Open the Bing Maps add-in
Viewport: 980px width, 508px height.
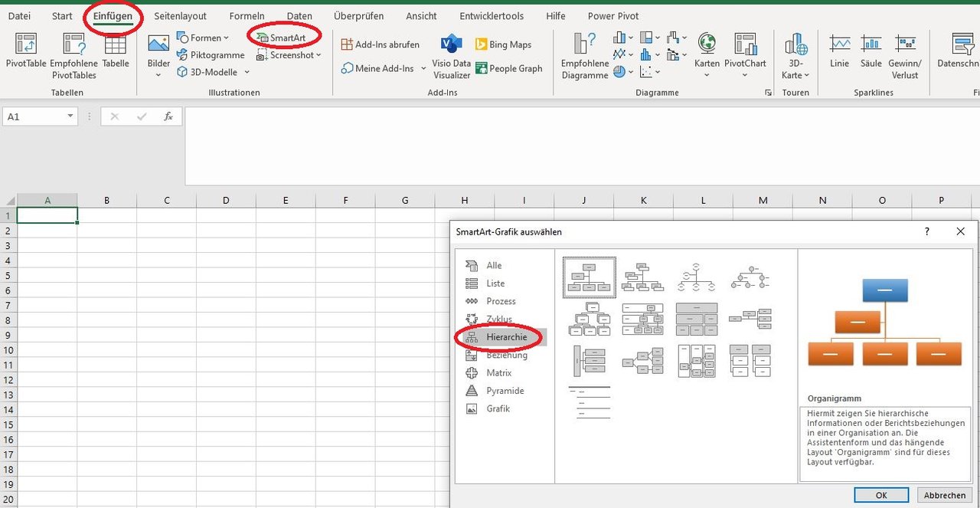(505, 44)
